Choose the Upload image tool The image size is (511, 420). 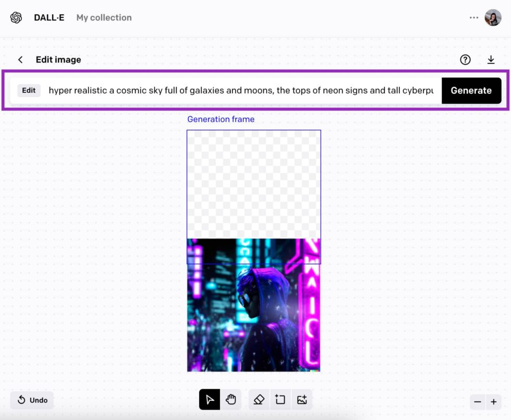(302, 400)
